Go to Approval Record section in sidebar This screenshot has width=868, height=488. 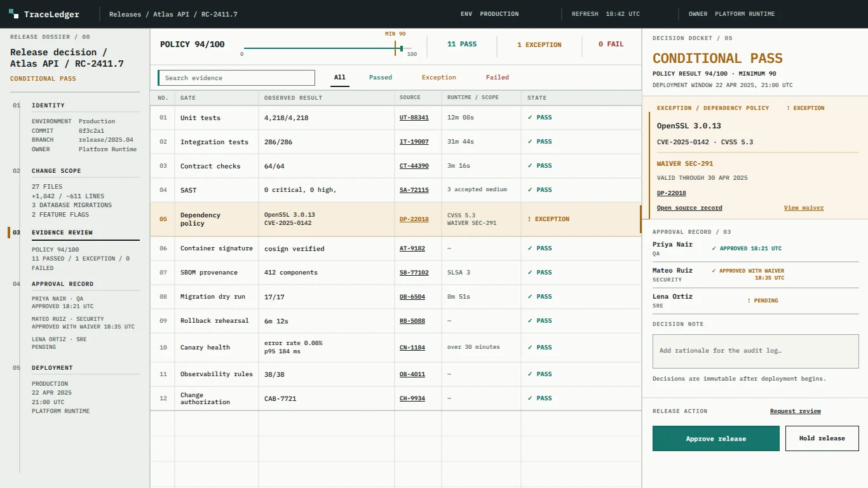[62, 284]
